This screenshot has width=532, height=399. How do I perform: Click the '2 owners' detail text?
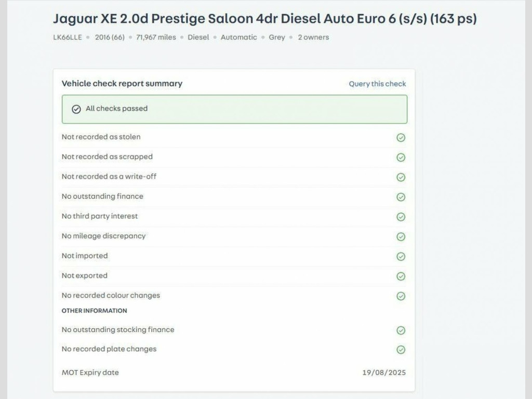pyautogui.click(x=313, y=37)
